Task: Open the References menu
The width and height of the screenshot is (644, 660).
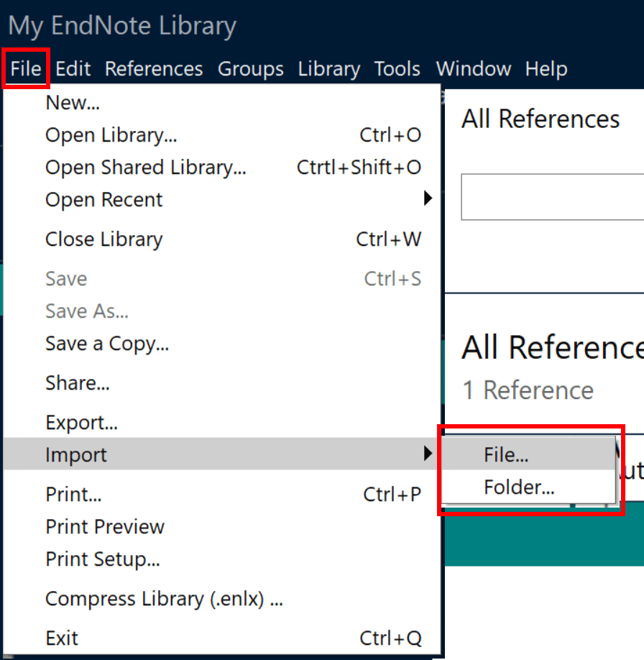Action: [x=154, y=69]
